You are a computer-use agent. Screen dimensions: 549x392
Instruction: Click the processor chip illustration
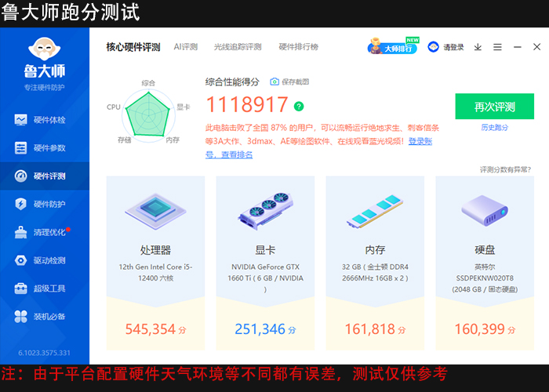coord(155,211)
